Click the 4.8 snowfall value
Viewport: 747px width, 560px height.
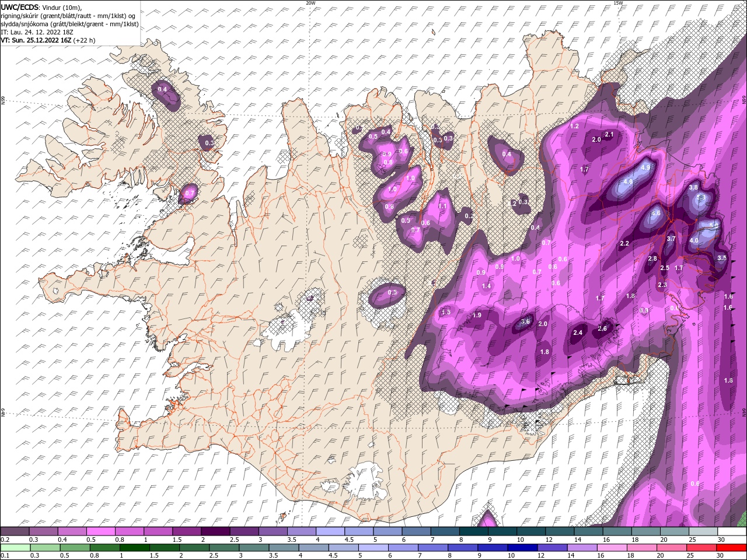[x=628, y=181]
